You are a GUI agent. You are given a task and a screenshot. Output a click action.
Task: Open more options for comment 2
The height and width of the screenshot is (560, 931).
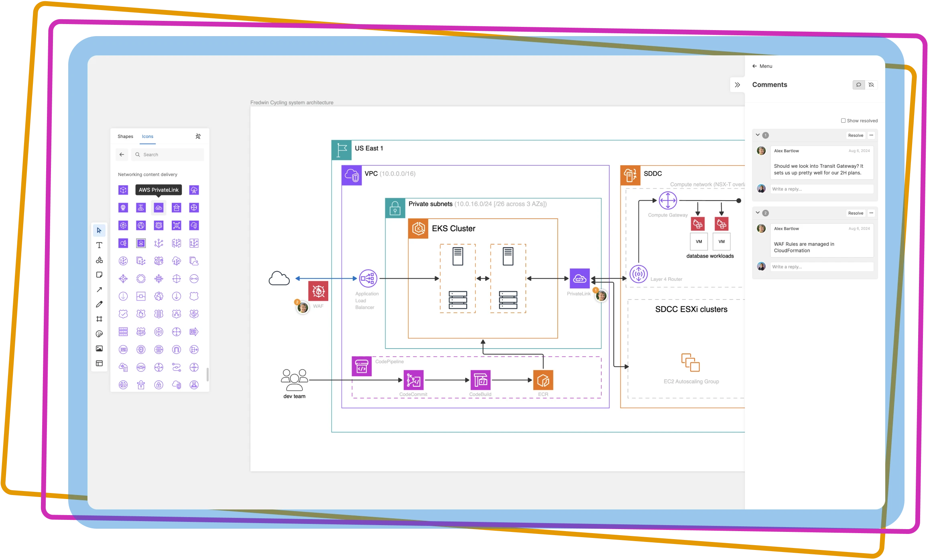click(x=871, y=213)
